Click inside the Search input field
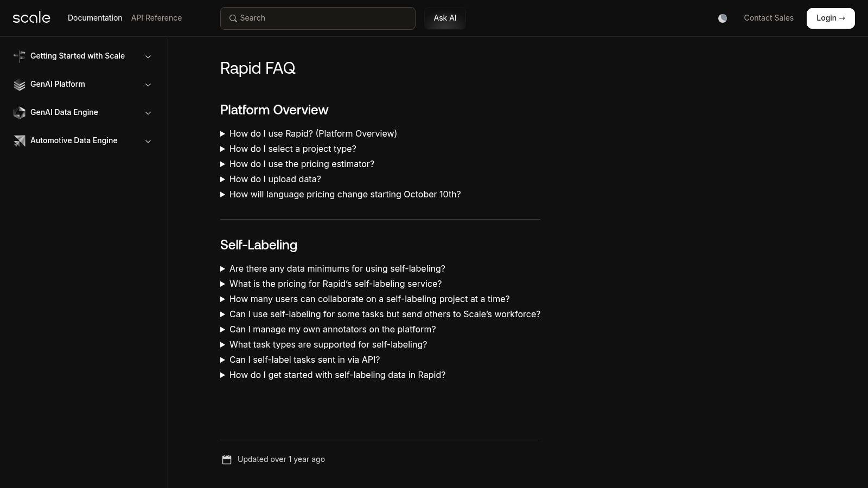868x488 pixels. [318, 18]
